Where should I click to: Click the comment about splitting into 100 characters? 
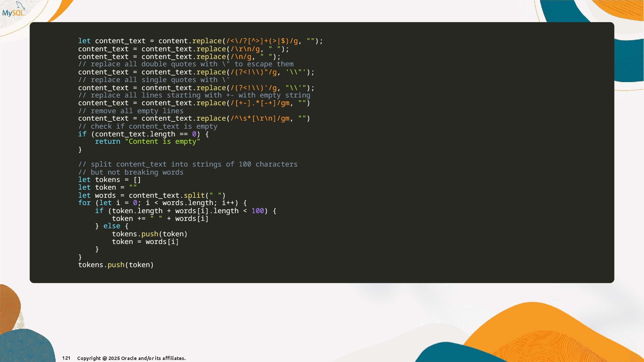187,164
